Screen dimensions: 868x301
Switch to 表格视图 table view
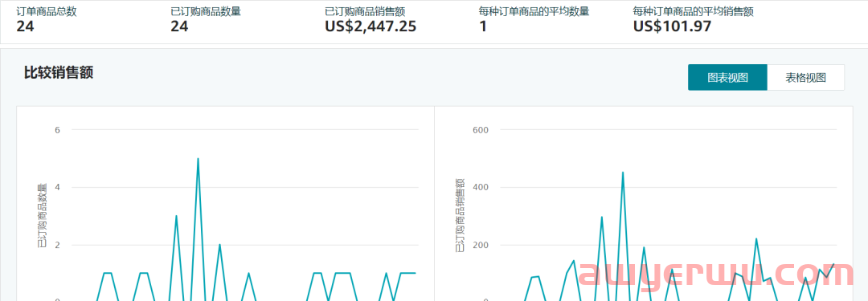(x=806, y=78)
